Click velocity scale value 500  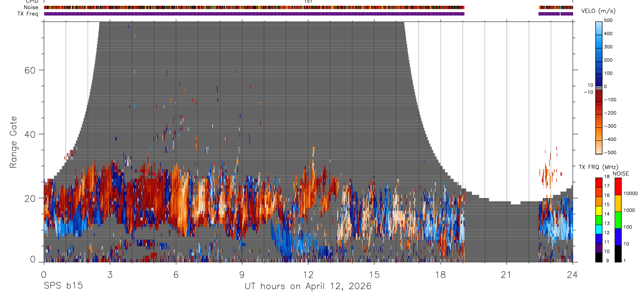pyautogui.click(x=608, y=20)
